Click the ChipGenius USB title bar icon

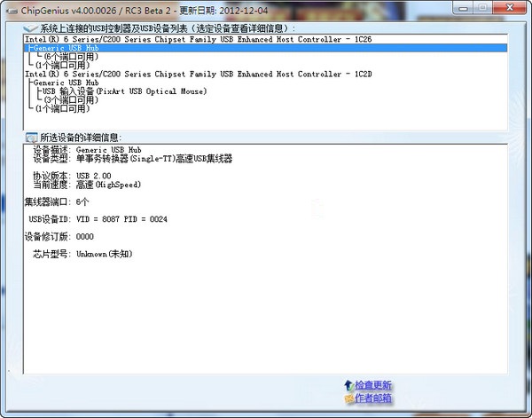(12, 11)
